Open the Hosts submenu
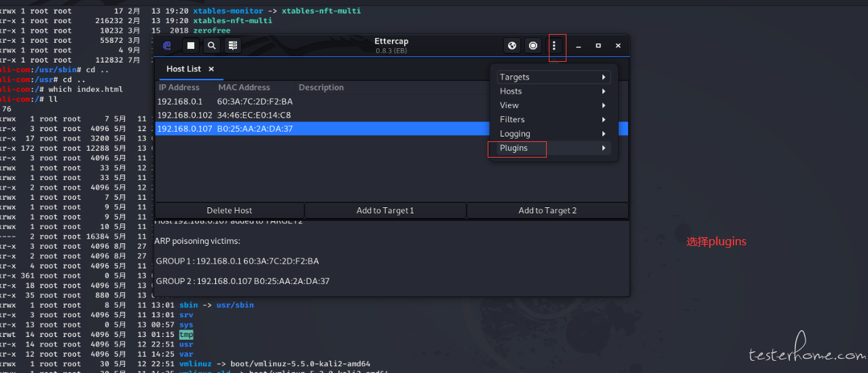 pyautogui.click(x=554, y=91)
